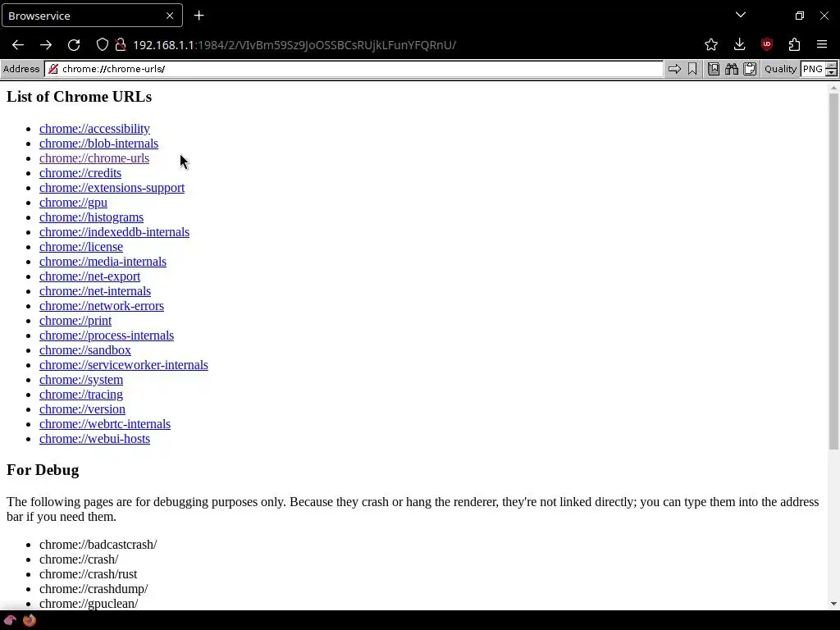The image size is (840, 630).
Task: Open chrome://indexeddb-internals link
Action: pyautogui.click(x=114, y=232)
